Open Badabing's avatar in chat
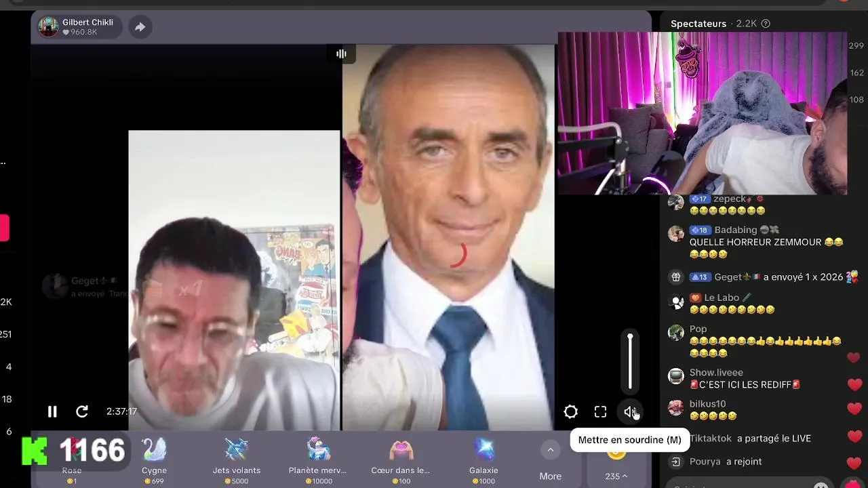Viewport: 868px width, 488px height. coord(676,234)
